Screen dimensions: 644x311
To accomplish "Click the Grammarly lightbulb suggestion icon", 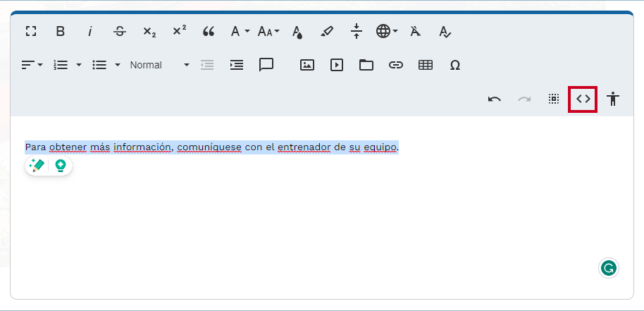I will (61, 166).
